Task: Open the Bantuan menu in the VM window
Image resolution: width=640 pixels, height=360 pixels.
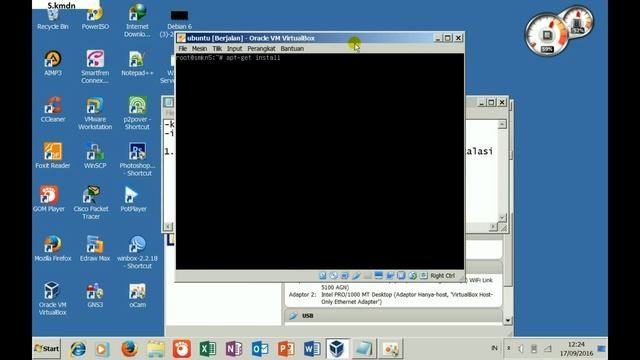Action: pos(292,48)
